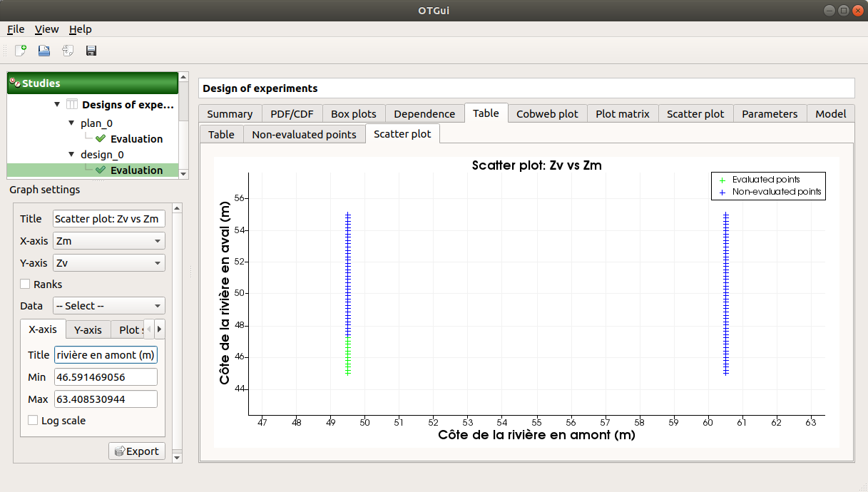868x492 pixels.
Task: Open the Non-evaluated points sub-tab
Action: 304,135
